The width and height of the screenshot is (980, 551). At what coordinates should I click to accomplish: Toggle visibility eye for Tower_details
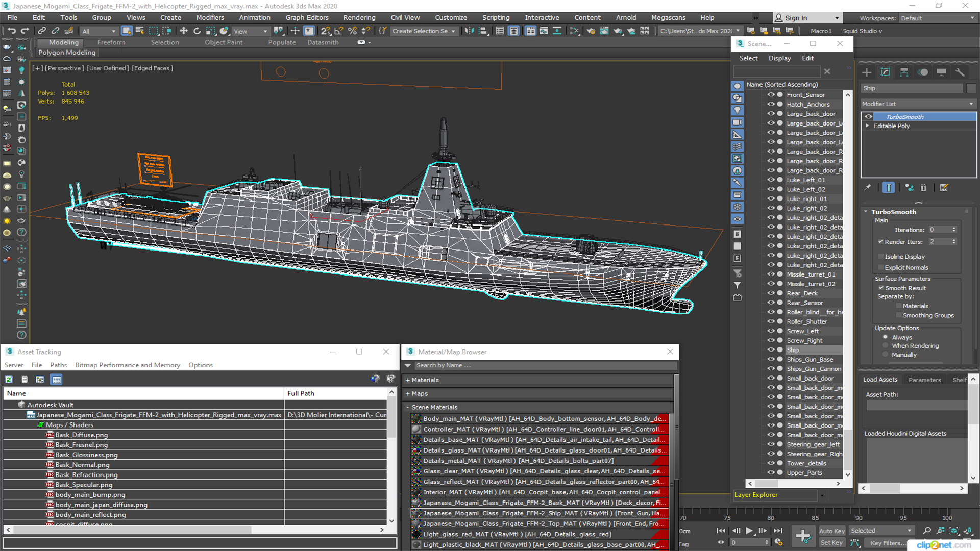pyautogui.click(x=771, y=463)
